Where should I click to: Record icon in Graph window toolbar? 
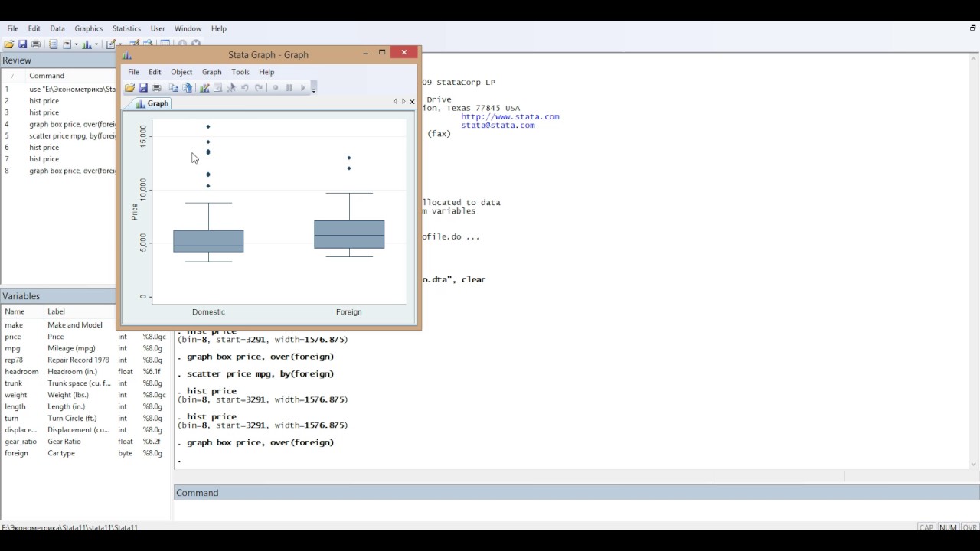(x=276, y=87)
